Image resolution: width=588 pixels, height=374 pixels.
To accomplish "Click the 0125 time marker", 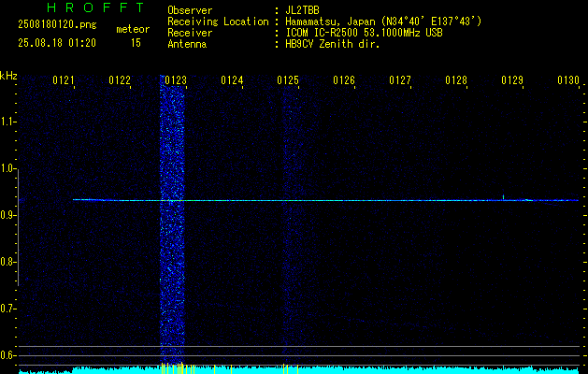I will tap(288, 80).
